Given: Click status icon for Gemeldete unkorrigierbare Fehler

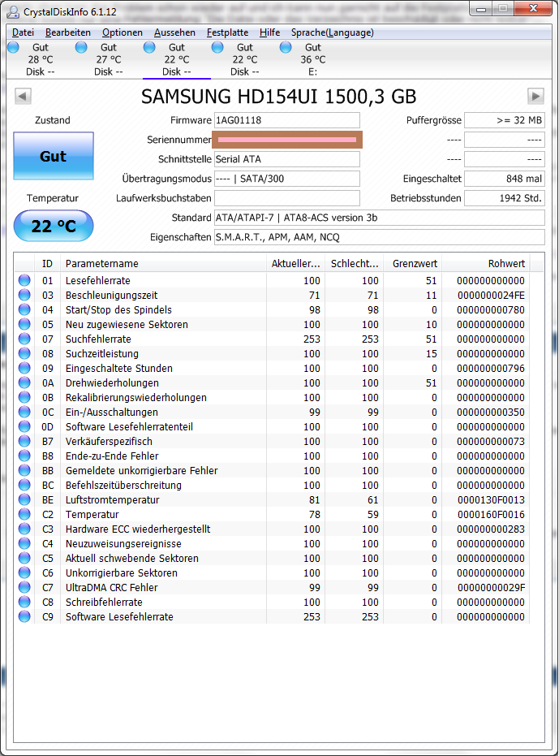Looking at the screenshot, I should [x=24, y=470].
